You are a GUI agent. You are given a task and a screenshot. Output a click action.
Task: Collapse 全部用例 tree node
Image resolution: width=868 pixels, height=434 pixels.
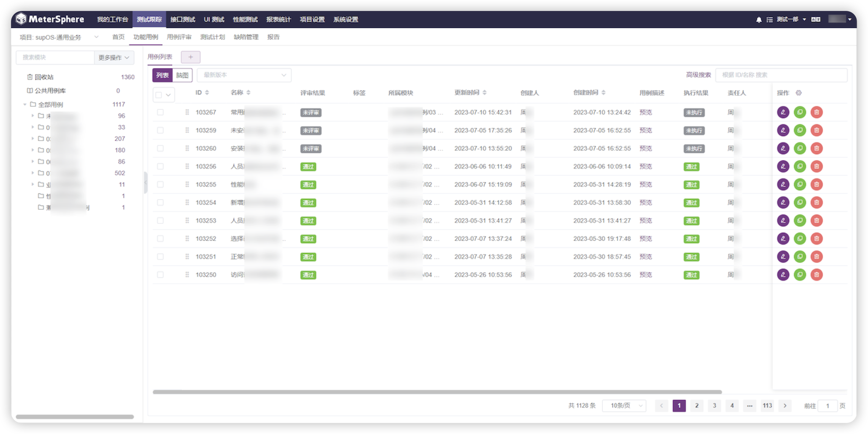click(x=25, y=104)
